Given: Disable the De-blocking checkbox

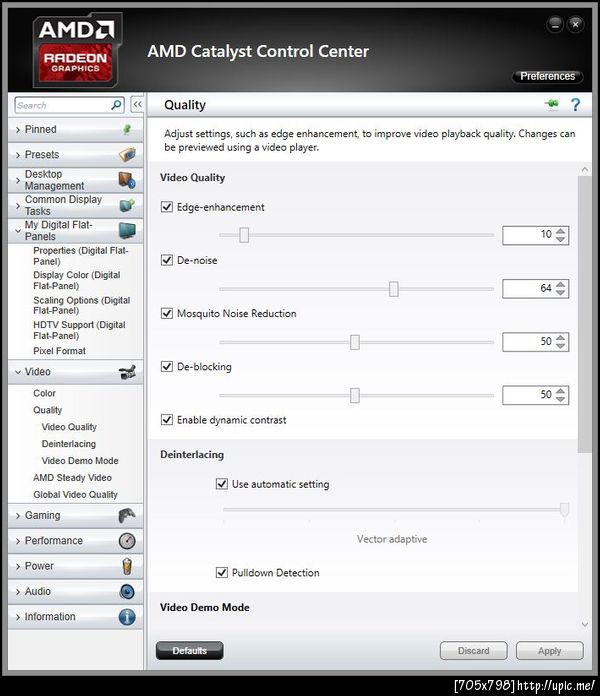Looking at the screenshot, I should tap(167, 367).
